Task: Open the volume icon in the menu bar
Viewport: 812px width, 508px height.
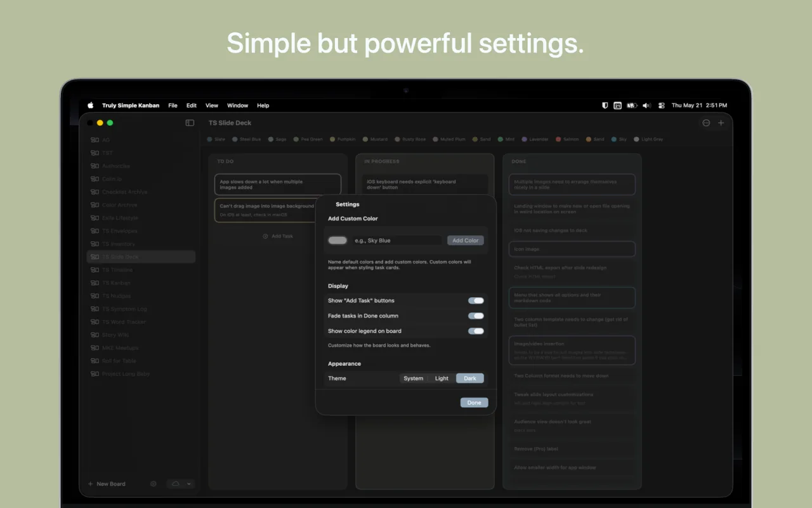Action: 646,105
